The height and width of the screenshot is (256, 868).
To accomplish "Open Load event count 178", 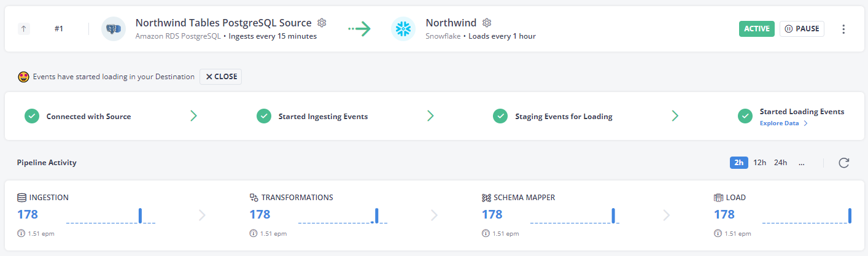I will click(724, 214).
